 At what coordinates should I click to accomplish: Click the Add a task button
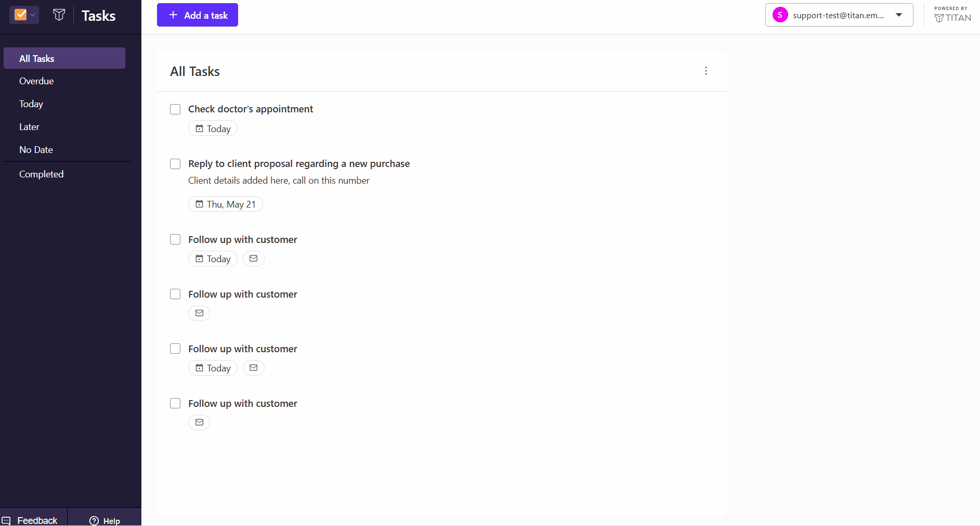click(x=198, y=15)
